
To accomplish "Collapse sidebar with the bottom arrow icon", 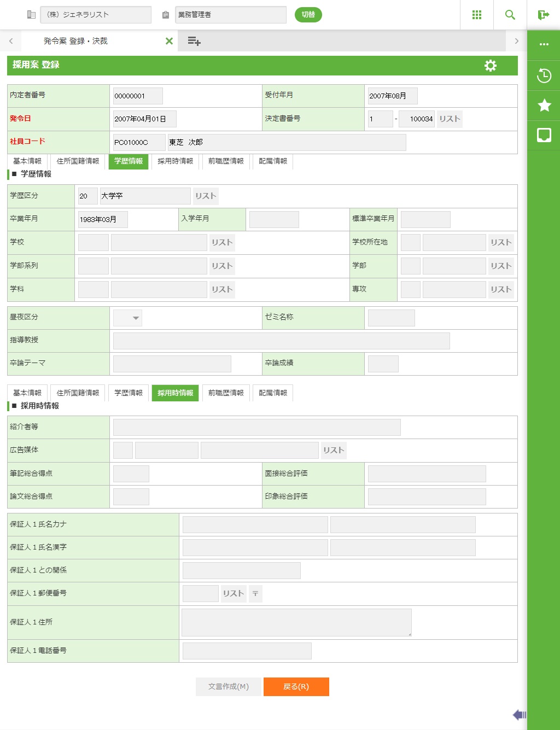I will [519, 715].
